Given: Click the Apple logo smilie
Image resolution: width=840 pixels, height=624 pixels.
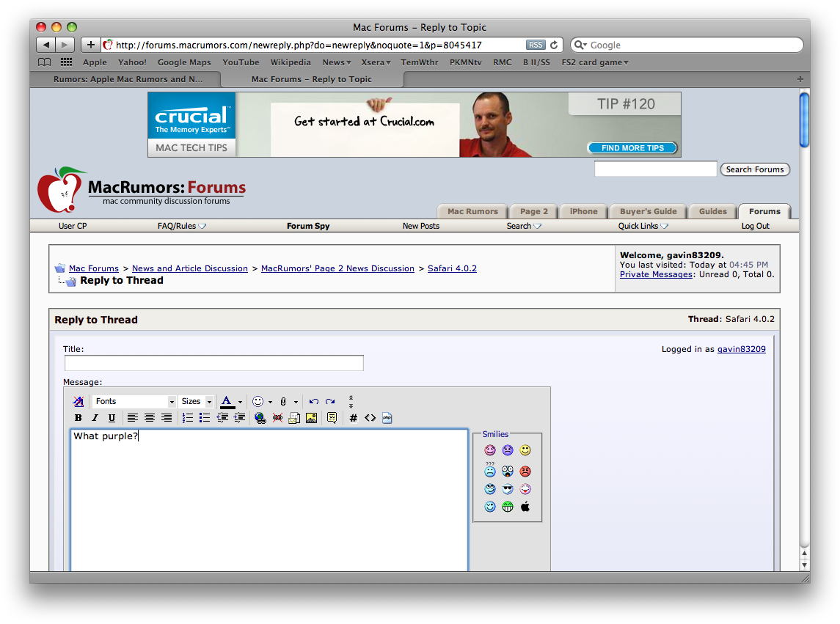Looking at the screenshot, I should (x=525, y=506).
